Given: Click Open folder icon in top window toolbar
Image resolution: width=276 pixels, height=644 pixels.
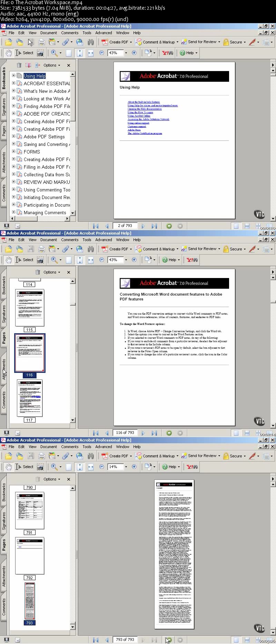Looking at the screenshot, I should [x=9, y=42].
